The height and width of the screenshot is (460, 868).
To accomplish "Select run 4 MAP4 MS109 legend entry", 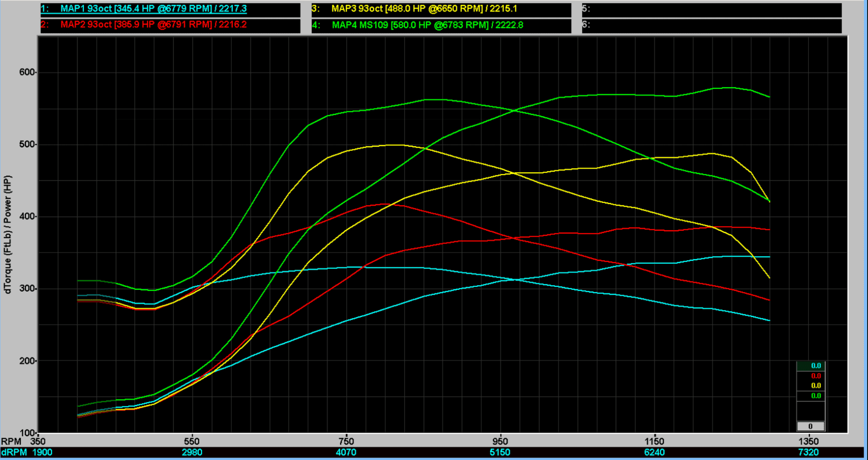I will [x=441, y=25].
